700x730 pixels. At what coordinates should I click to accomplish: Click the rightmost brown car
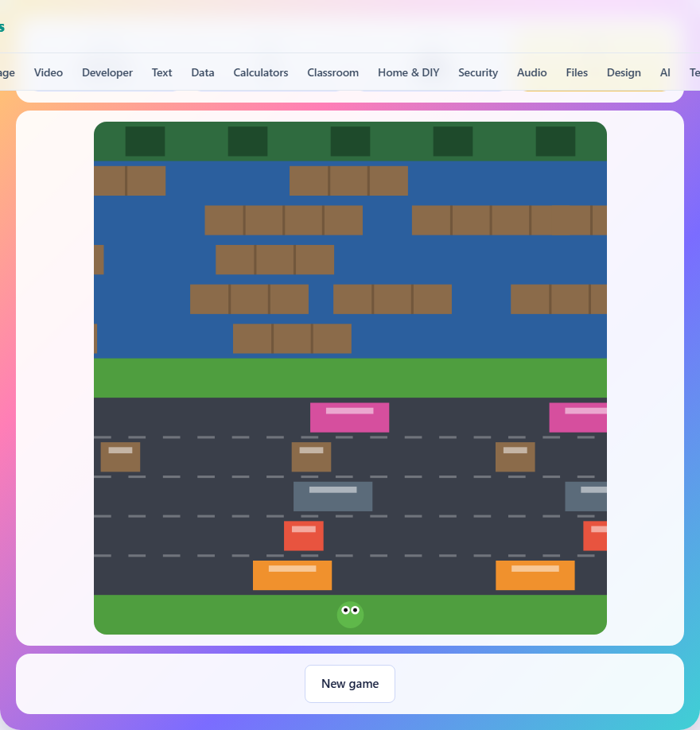coord(515,456)
